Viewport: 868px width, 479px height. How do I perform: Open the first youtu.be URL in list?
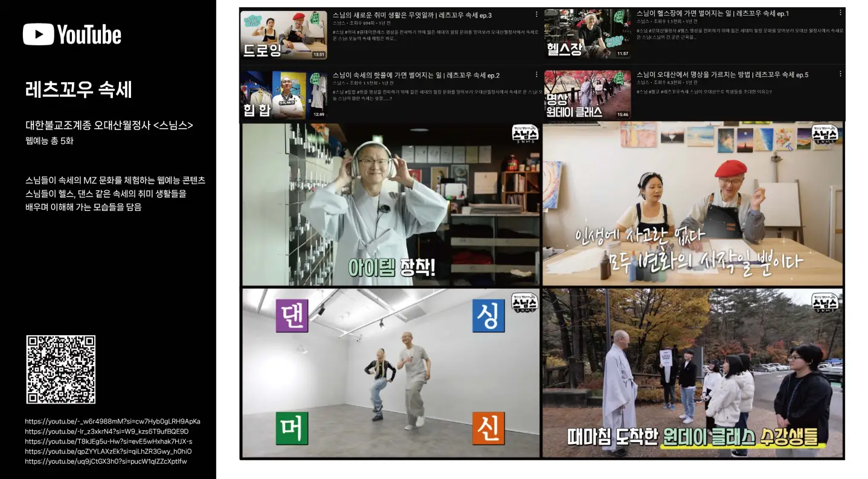(x=113, y=422)
